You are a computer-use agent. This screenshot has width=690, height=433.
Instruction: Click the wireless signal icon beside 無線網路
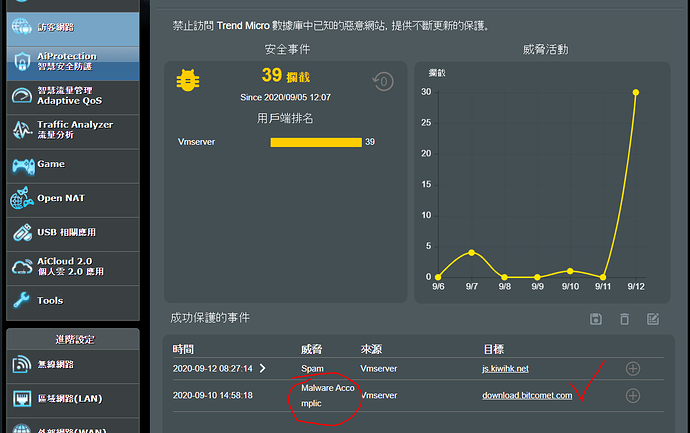tap(22, 364)
